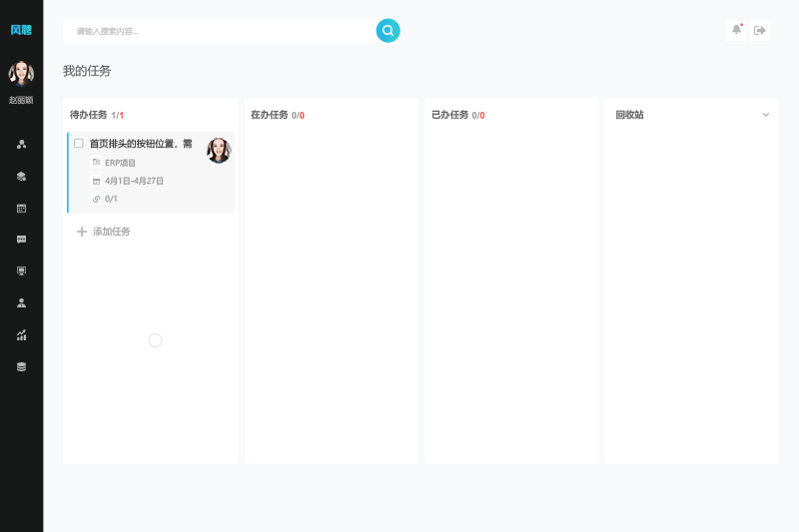The width and height of the screenshot is (799, 532).
Task: Open the database sidebar icon
Action: click(x=21, y=367)
